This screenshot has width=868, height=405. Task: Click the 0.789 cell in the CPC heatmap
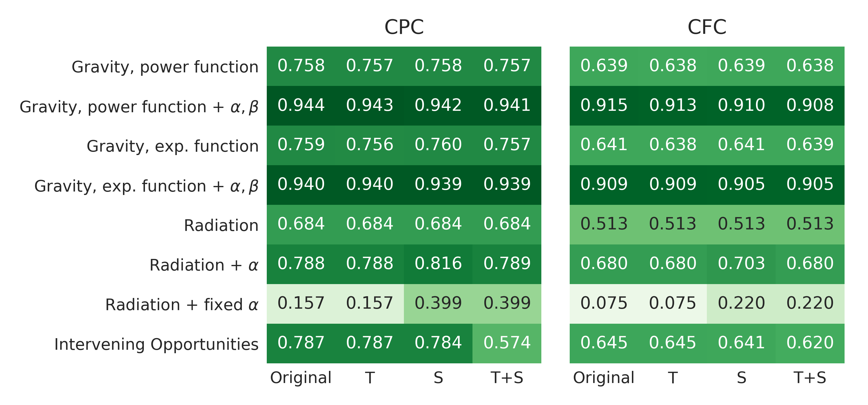click(507, 264)
